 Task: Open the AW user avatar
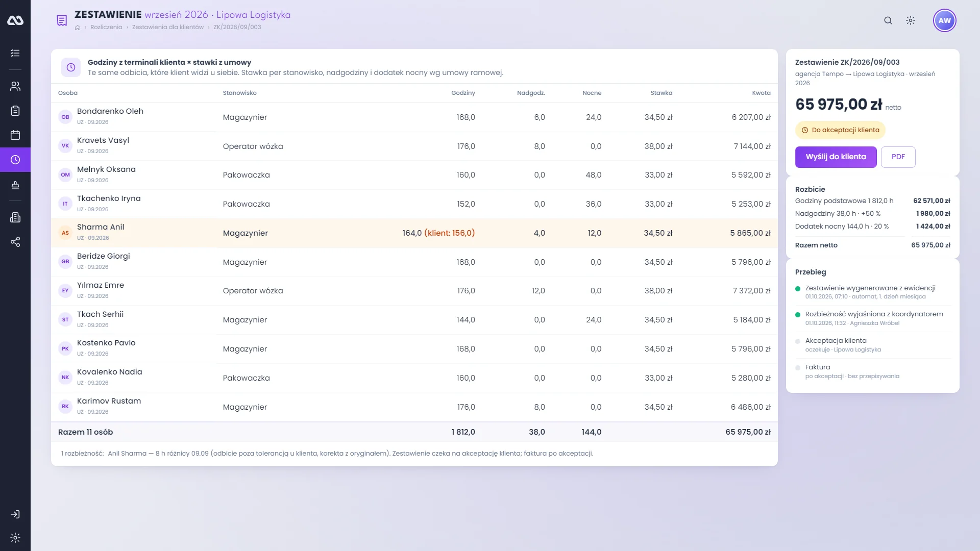click(944, 20)
